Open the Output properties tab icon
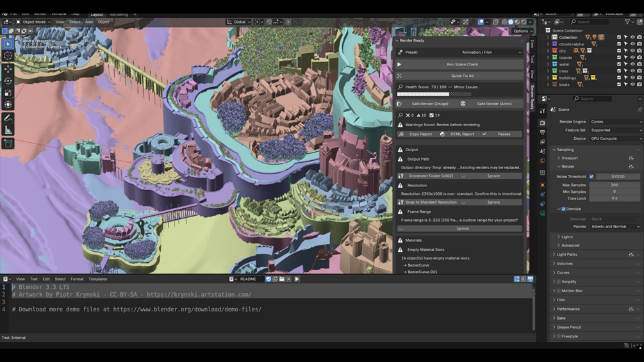 click(543, 132)
